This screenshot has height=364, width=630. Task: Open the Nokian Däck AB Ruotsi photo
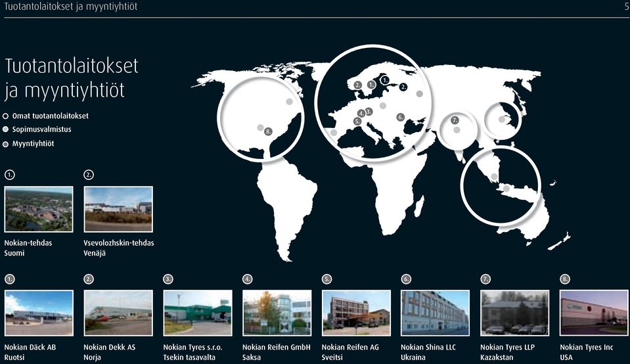tap(39, 313)
